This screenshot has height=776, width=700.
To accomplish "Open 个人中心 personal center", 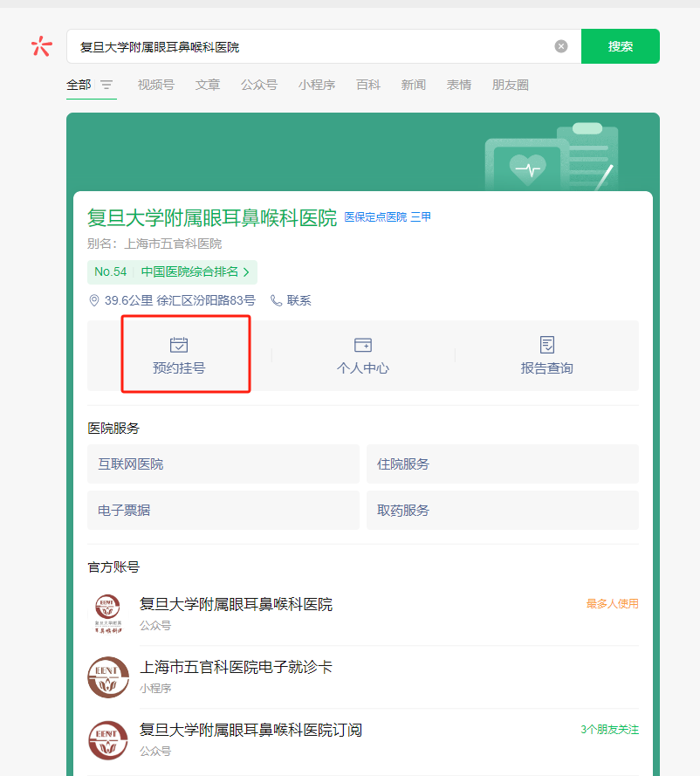I will point(363,355).
